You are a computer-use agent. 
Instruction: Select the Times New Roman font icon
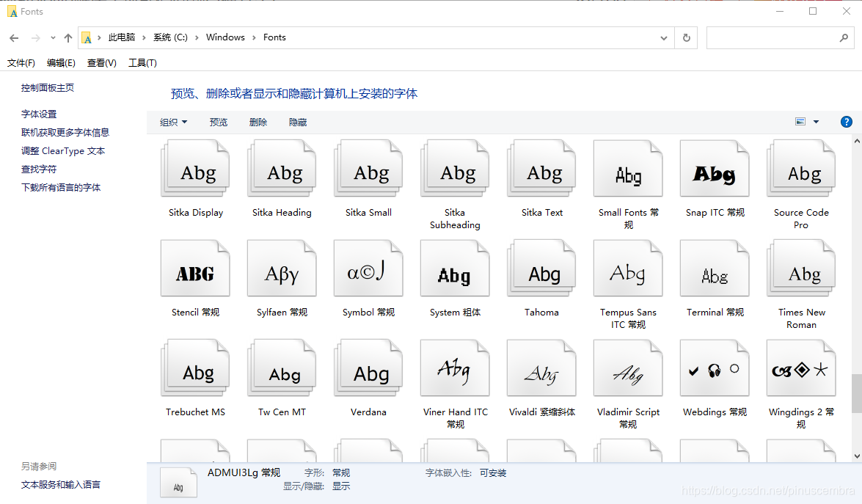[x=802, y=269]
